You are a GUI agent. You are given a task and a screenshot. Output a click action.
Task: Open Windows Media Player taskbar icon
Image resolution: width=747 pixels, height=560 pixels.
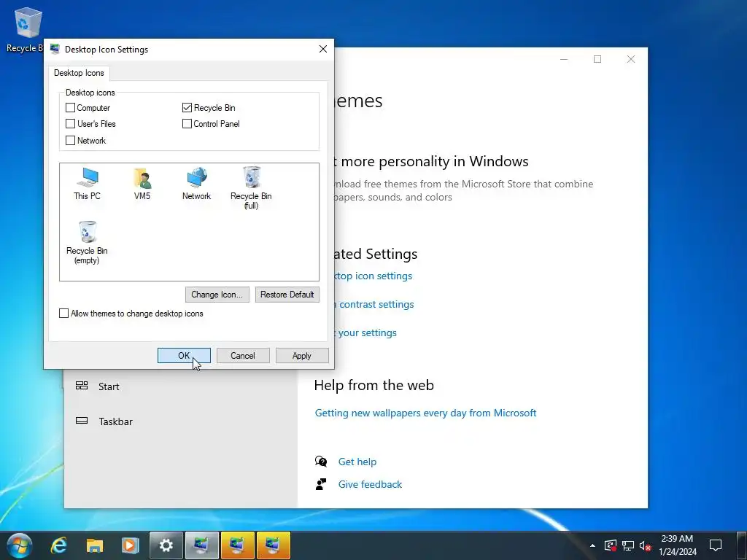click(130, 545)
